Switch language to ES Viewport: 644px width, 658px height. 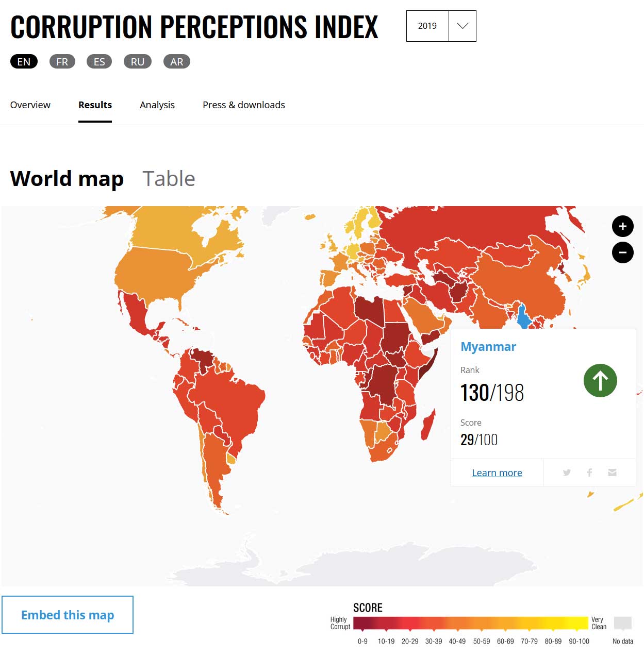click(99, 61)
